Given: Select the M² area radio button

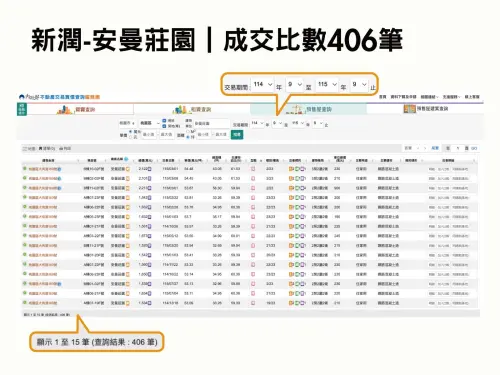Looking at the screenshot, I should (188, 132).
